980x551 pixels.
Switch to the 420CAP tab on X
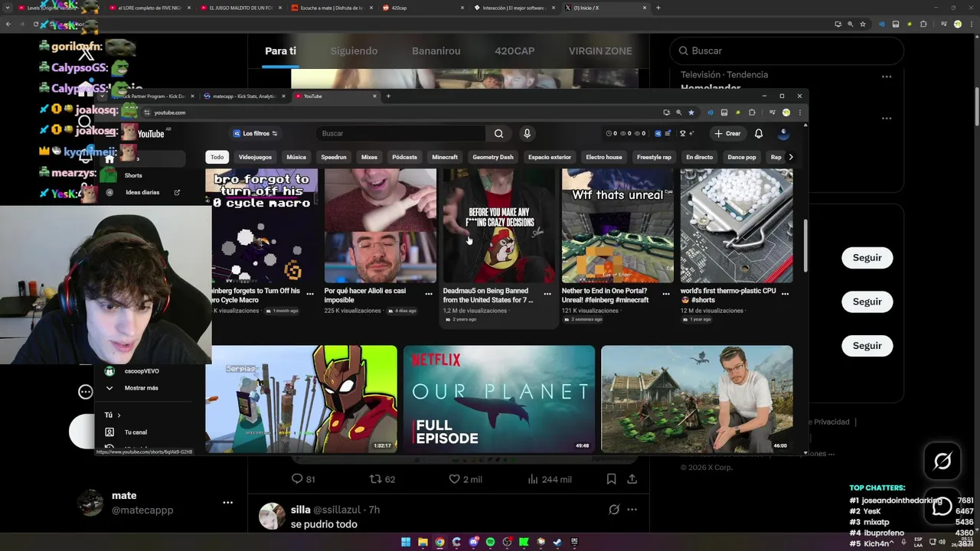514,51
